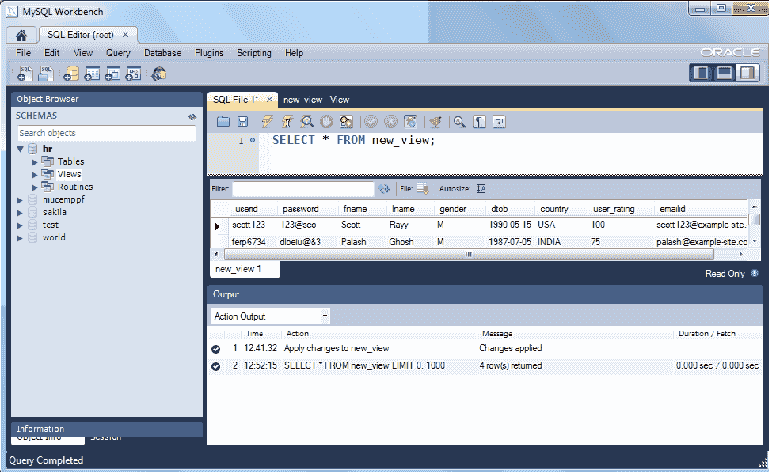Select the new_view 1 result tab

coord(245,269)
